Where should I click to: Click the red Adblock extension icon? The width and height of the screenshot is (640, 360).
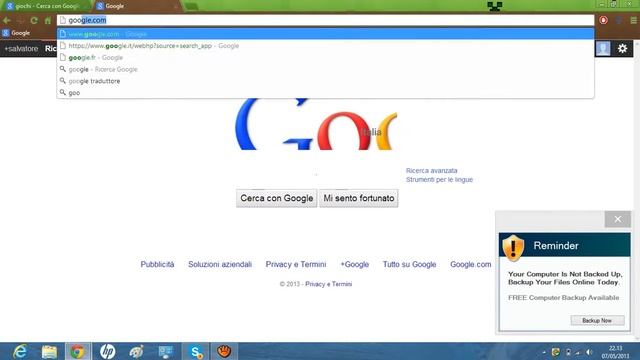point(603,20)
